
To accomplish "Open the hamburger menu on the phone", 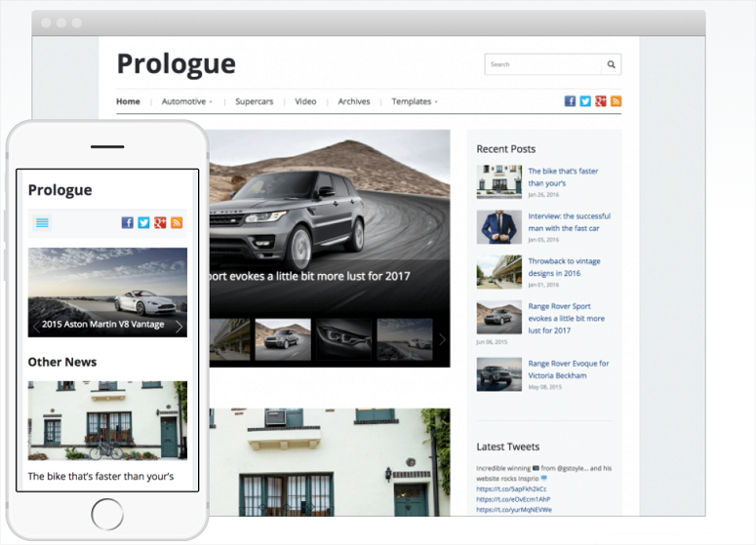I will click(42, 222).
